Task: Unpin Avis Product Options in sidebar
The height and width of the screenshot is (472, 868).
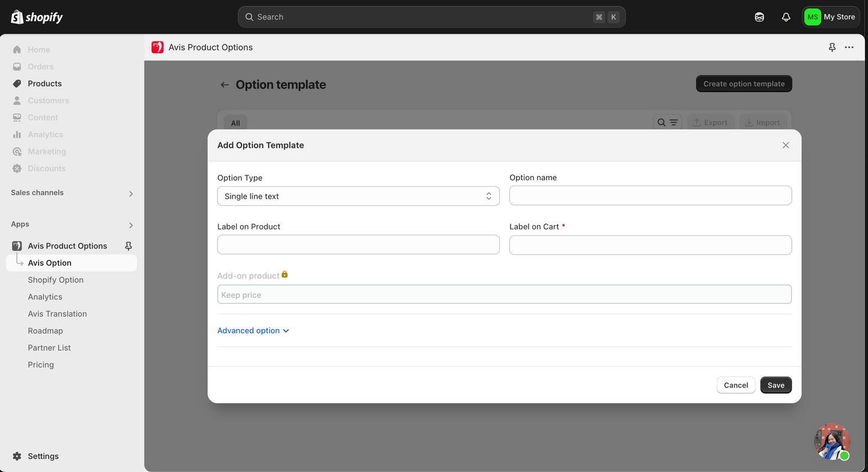Action: point(128,246)
